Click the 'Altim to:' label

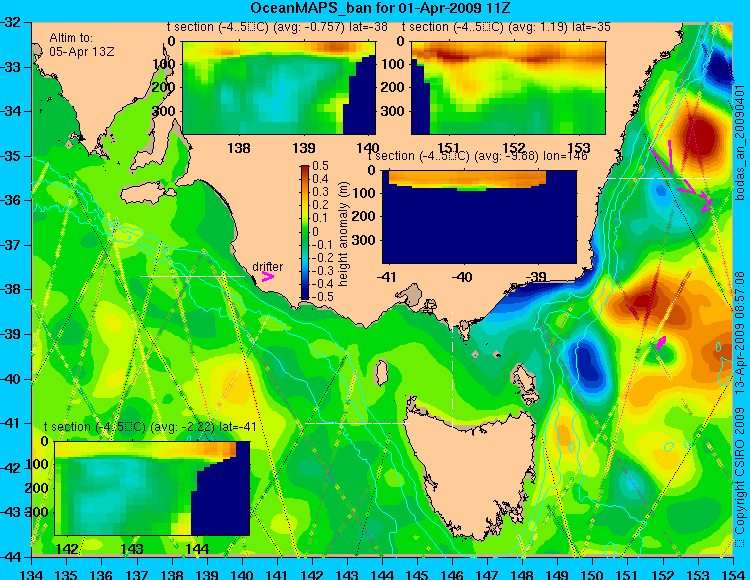tap(71, 38)
